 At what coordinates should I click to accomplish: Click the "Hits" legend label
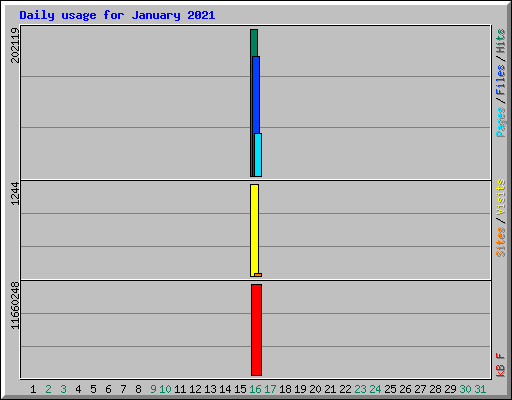coord(500,41)
